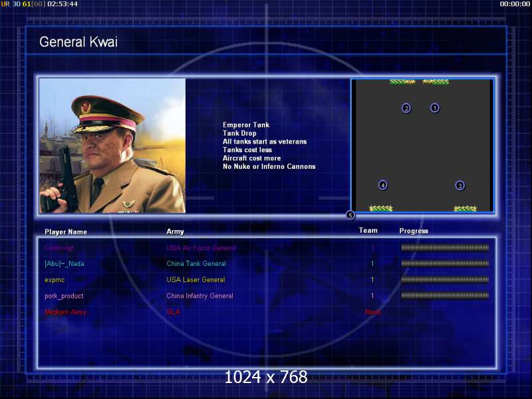
Task: Click the GLA army entry
Action: (x=174, y=312)
